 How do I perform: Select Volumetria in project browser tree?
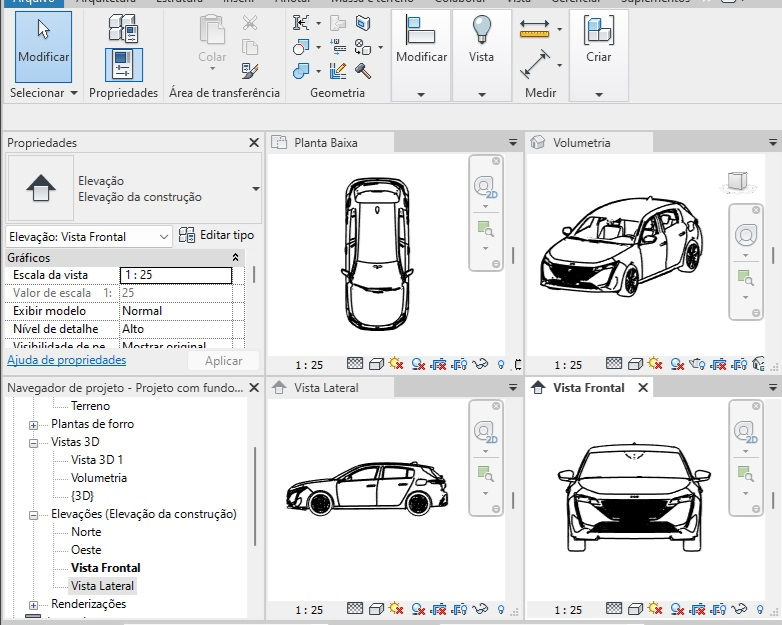99,478
